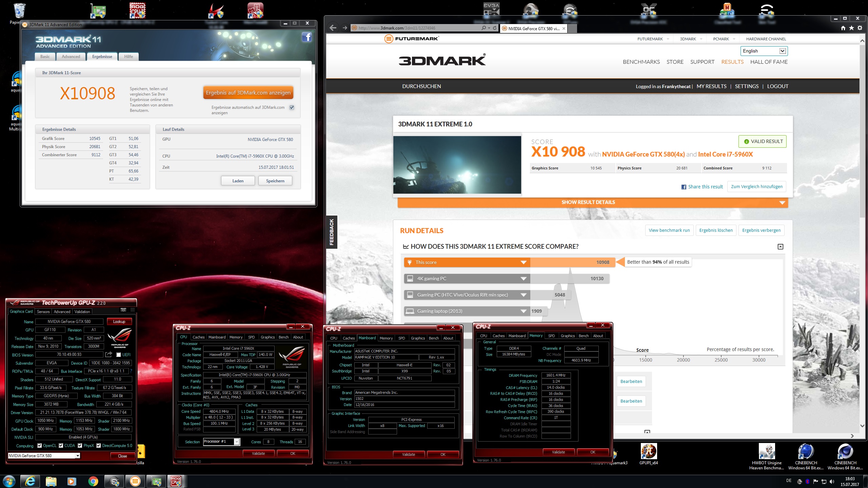Screen dimensions: 868x488
Task: Toggle OpenCL checkbox in GPU-Z
Action: (40, 445)
